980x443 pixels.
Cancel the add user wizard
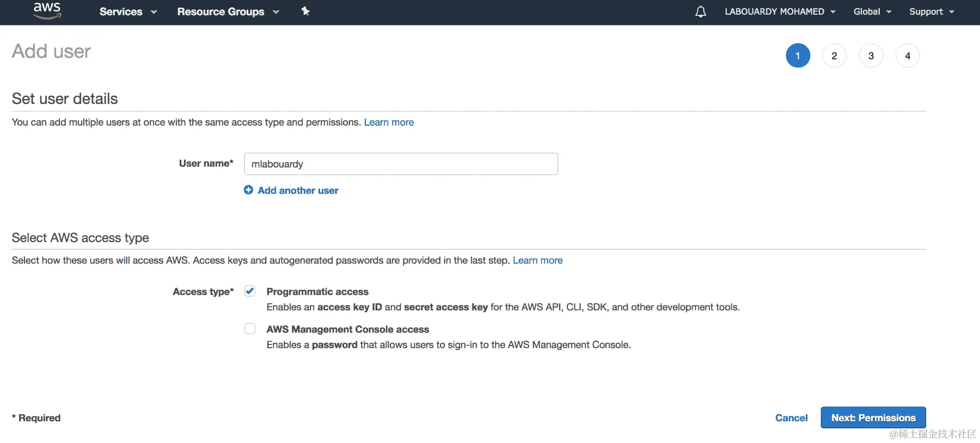tap(791, 417)
